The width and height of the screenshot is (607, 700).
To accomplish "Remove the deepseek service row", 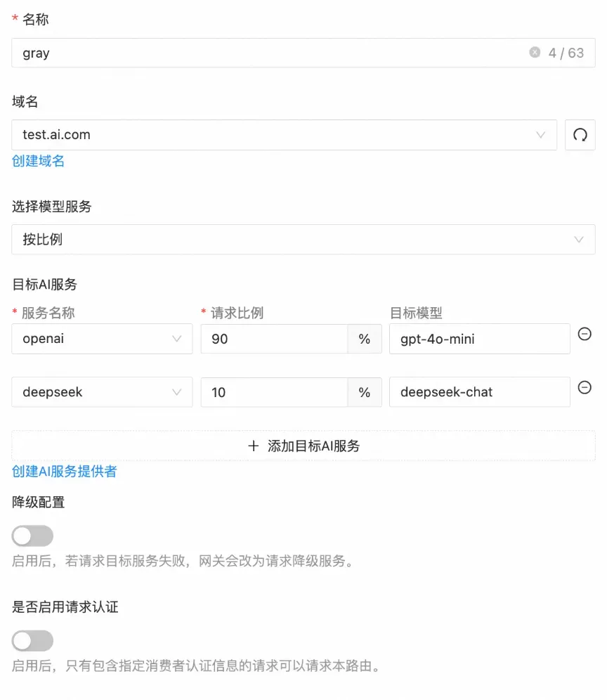I will coord(585,387).
